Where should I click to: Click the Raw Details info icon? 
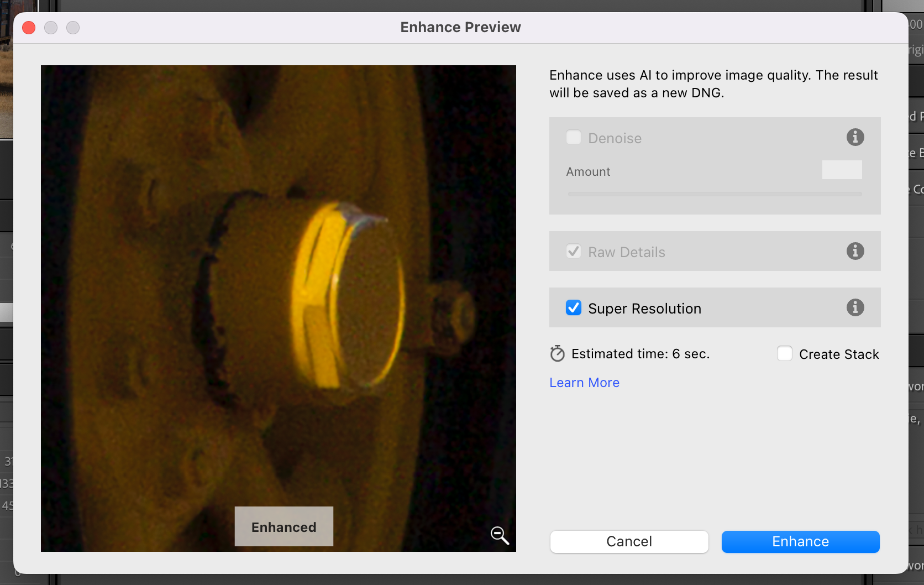[x=855, y=251]
